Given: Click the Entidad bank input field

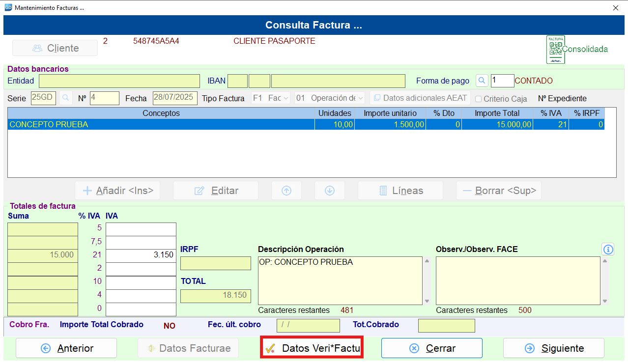Looking at the screenshot, I should pyautogui.click(x=119, y=81).
